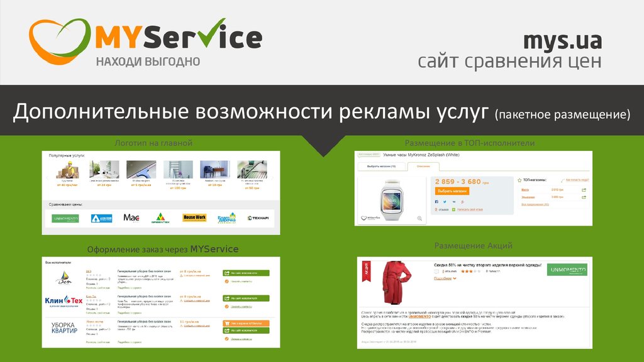Open the staircase service thumbnail
The height and width of the screenshot is (362, 644).
[178, 170]
